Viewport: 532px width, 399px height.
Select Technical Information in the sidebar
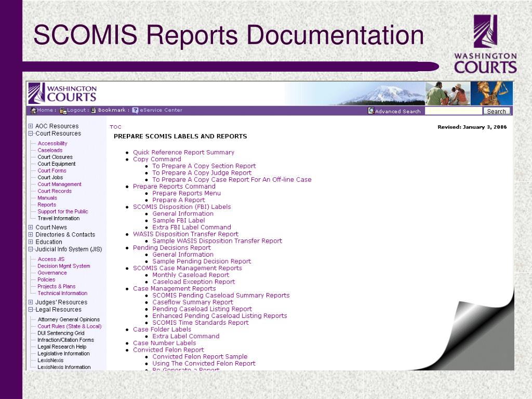tap(62, 293)
